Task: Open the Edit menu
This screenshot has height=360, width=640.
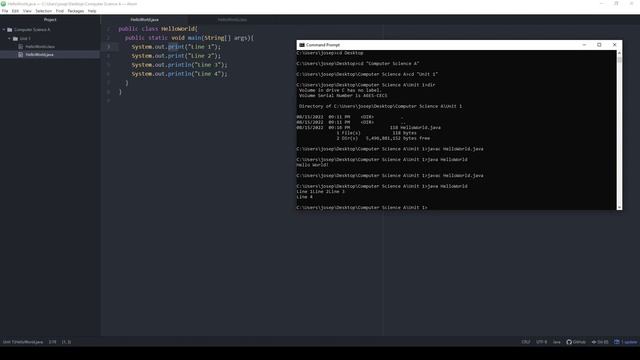Action: point(16,11)
